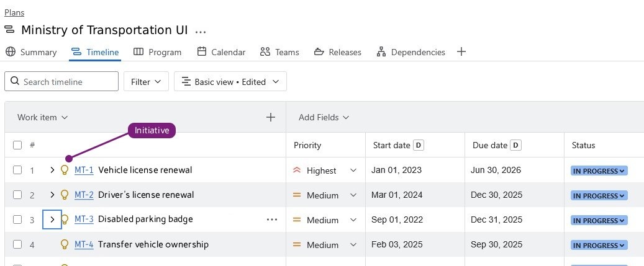644x266 pixels.
Task: Switch to the Calendar tab
Action: tap(221, 52)
